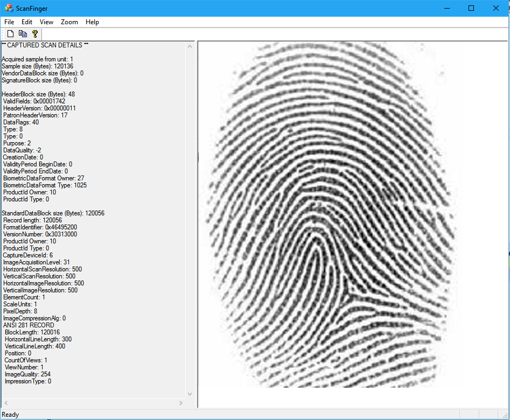Click 'BiometricDataFormat Type: 1025' line
This screenshot has width=510, height=420.
(x=45, y=185)
